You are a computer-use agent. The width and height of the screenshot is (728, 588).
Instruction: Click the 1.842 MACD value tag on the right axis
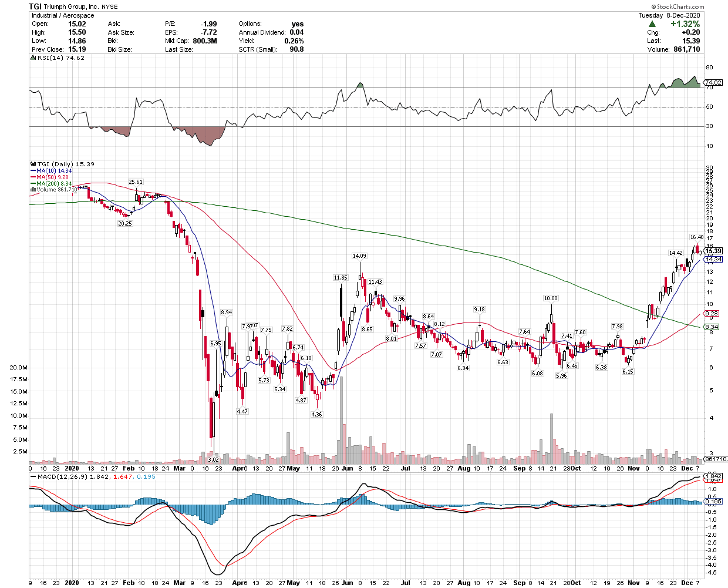click(713, 476)
